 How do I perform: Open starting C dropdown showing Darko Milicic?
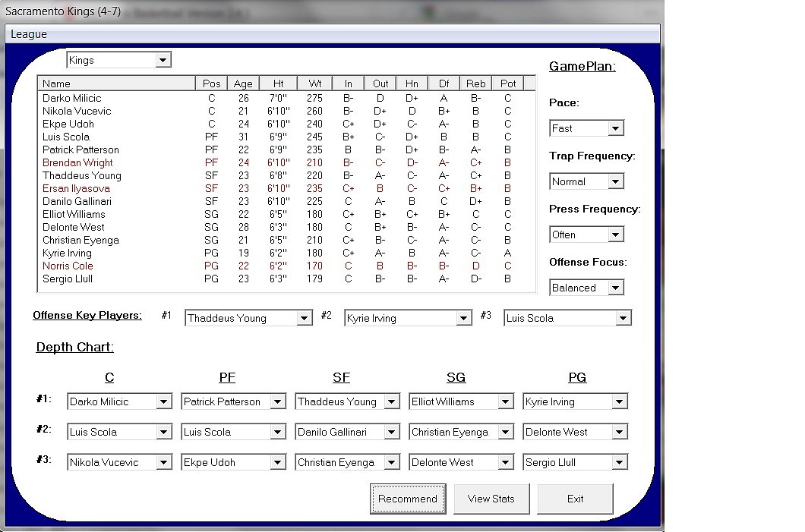tap(119, 401)
